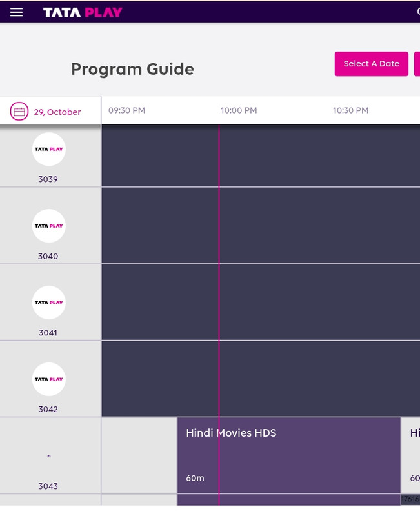Image resolution: width=420 pixels, height=516 pixels.
Task: Select channel 3041 logo
Action: pos(49,303)
